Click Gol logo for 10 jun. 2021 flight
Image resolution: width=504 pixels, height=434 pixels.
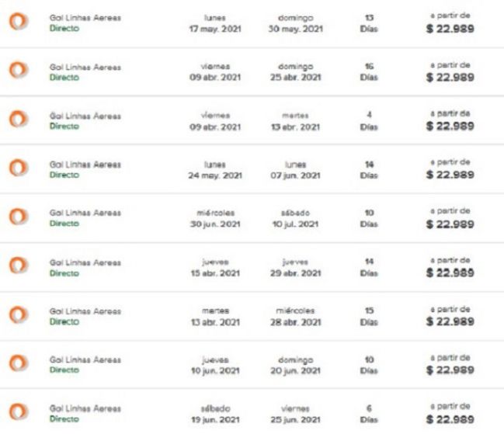pyautogui.click(x=19, y=363)
